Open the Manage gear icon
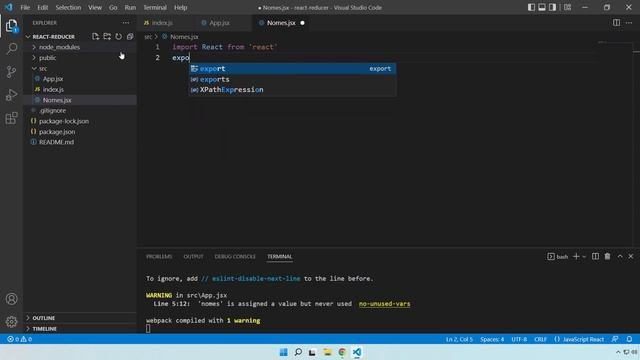The width and height of the screenshot is (640, 360). 11,322
